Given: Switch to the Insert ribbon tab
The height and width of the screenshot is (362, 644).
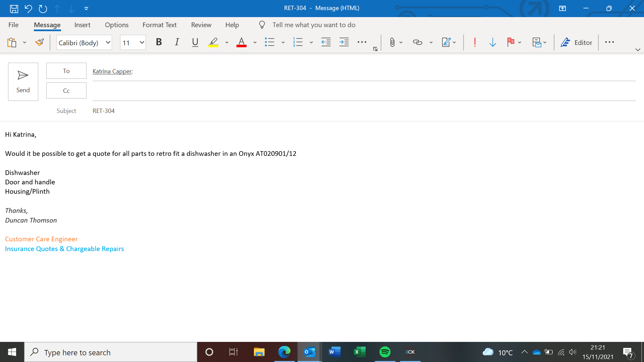Looking at the screenshot, I should (x=82, y=25).
